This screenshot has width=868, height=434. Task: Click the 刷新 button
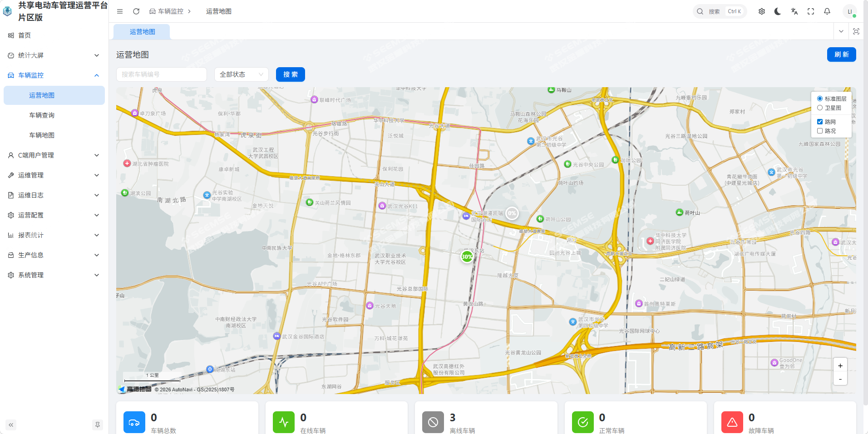(842, 54)
